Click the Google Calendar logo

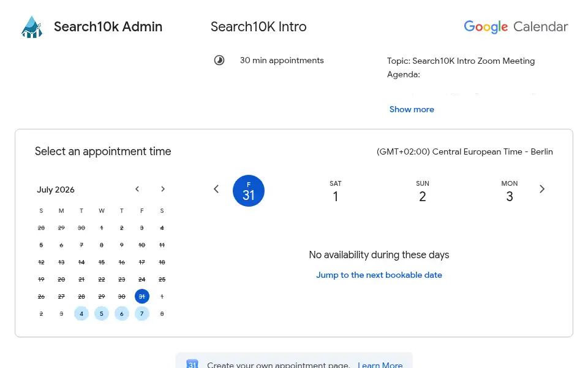pyautogui.click(x=516, y=26)
